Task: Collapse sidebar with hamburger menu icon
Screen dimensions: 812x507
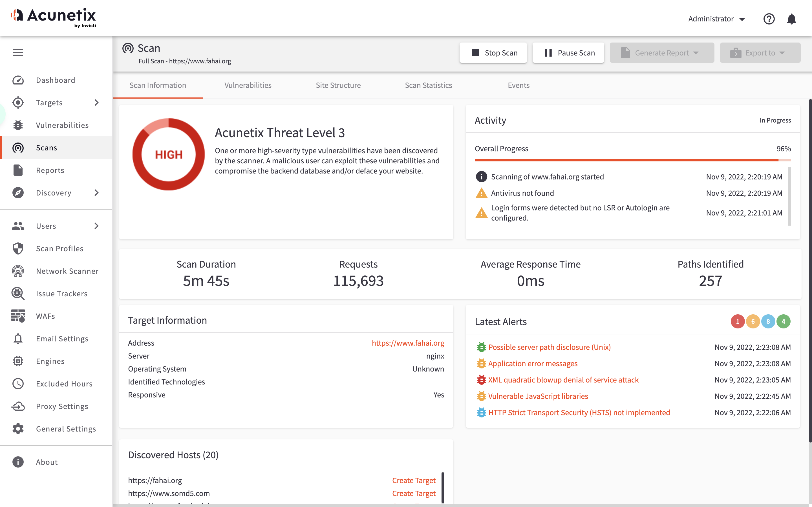Action: (18, 52)
